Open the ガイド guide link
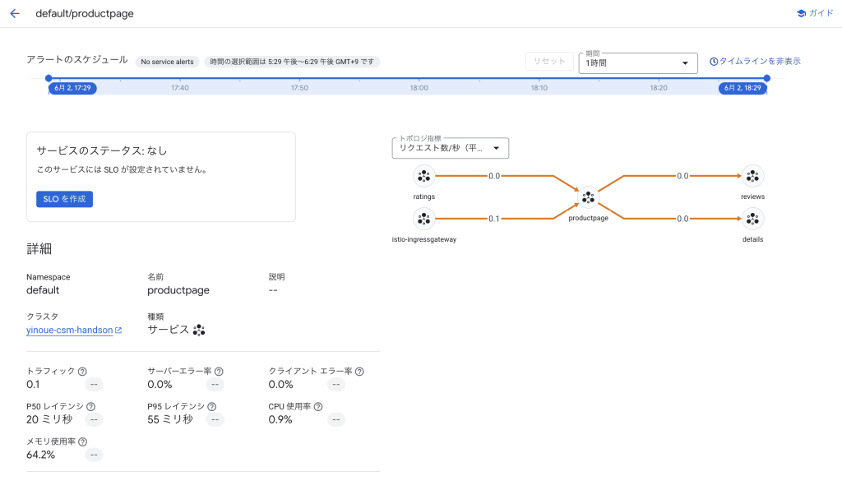 [815, 14]
